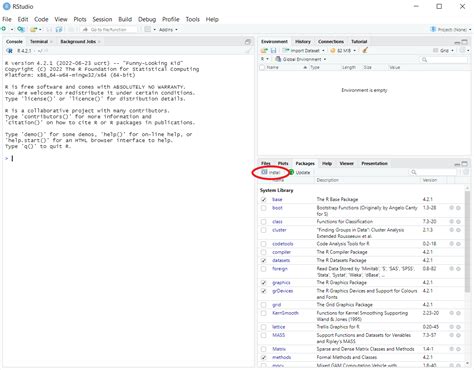Viewport: 474px width, 370px height.
Task: Maximize the Environment pane
Action: click(x=464, y=42)
